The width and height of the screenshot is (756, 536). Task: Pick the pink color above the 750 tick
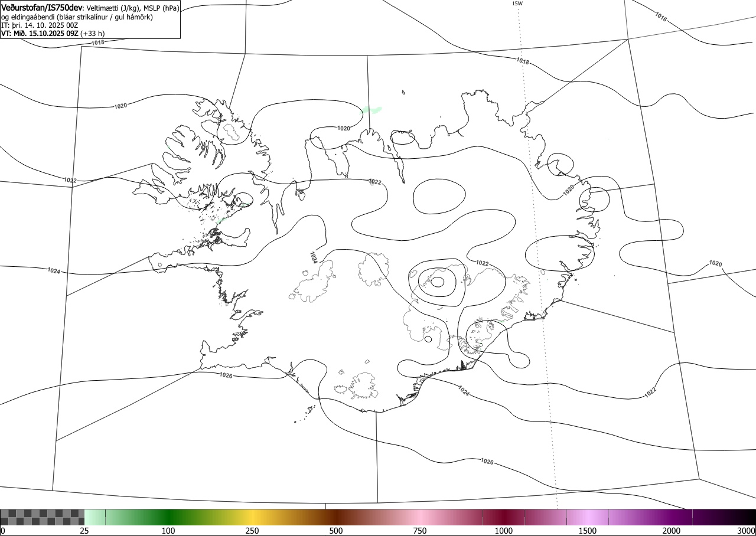point(420,517)
